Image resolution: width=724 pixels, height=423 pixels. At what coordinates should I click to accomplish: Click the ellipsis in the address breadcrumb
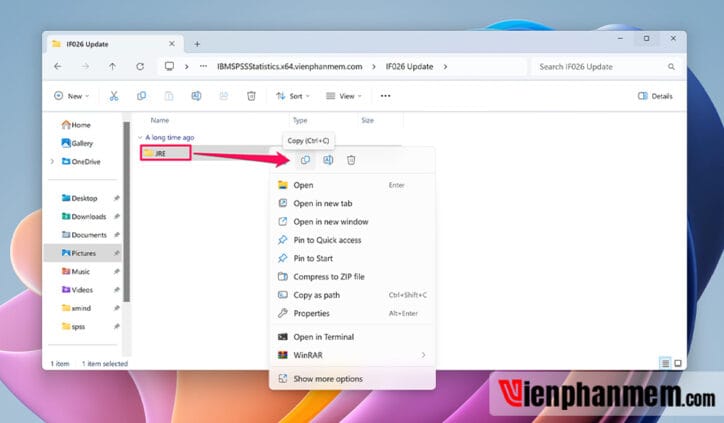coord(203,66)
